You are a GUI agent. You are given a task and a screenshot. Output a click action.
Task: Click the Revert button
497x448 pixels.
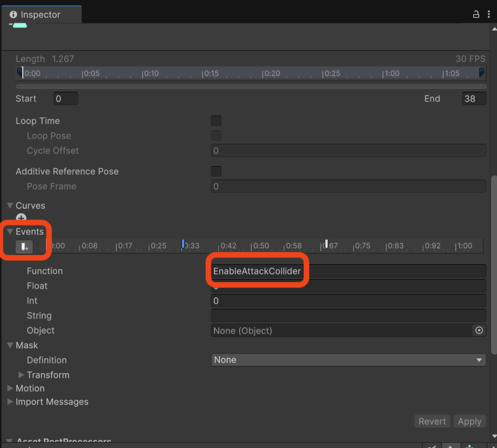coord(432,421)
